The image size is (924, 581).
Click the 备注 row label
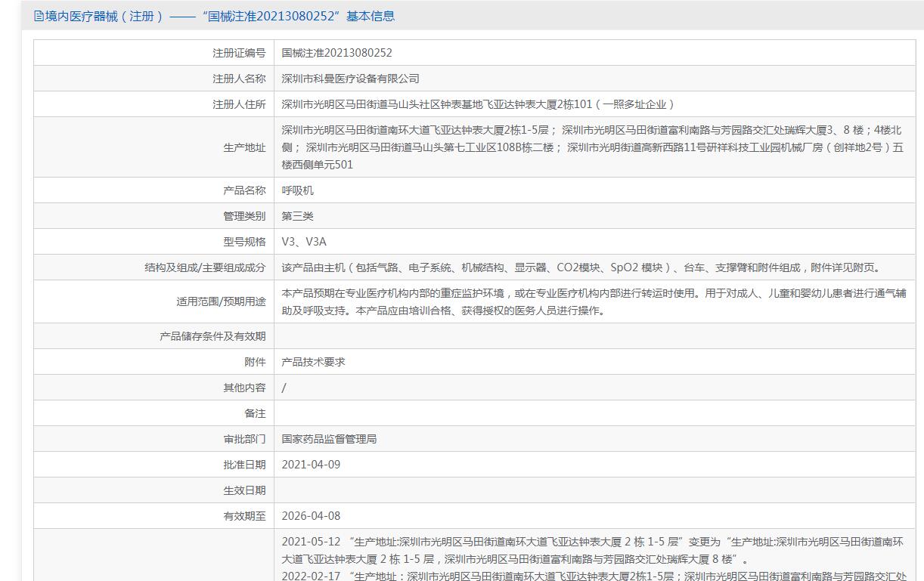(x=255, y=413)
